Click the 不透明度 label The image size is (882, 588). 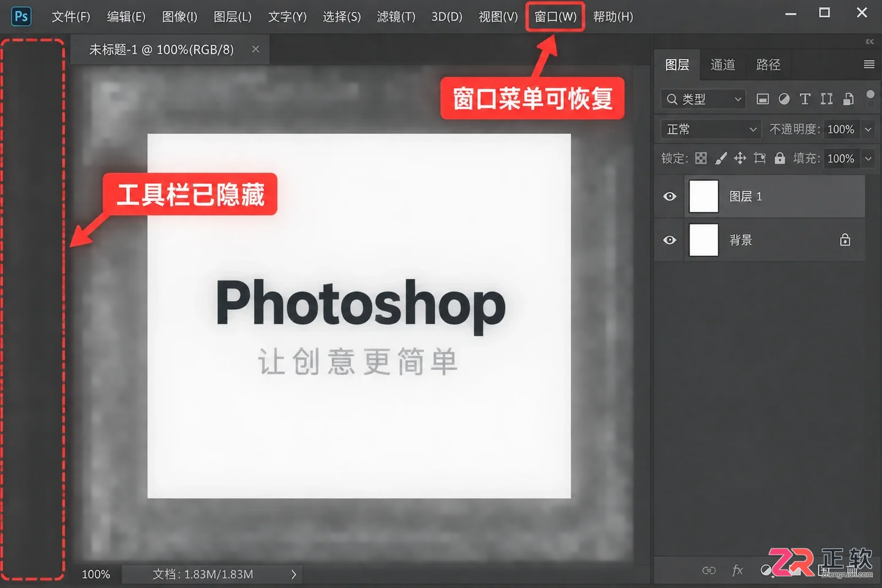(x=794, y=129)
